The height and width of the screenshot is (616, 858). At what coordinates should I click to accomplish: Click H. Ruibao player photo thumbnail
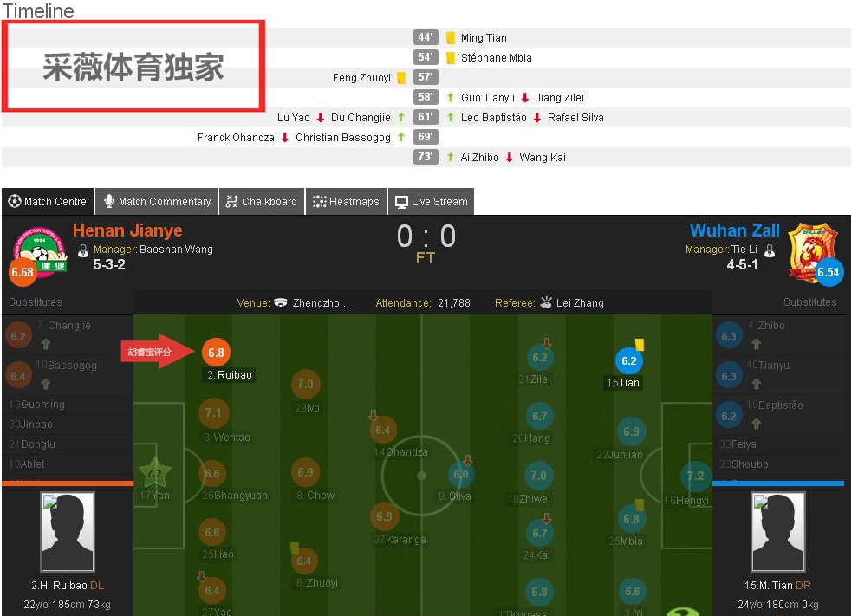tap(68, 531)
